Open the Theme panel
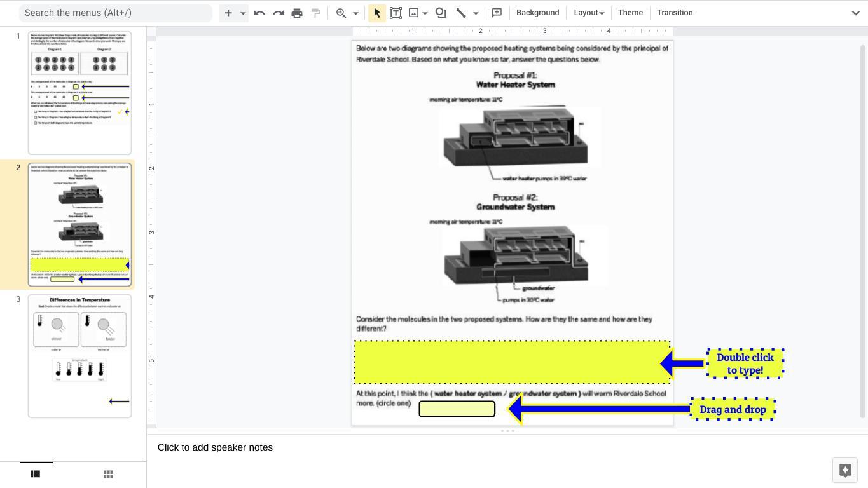The height and width of the screenshot is (488, 868). (630, 13)
